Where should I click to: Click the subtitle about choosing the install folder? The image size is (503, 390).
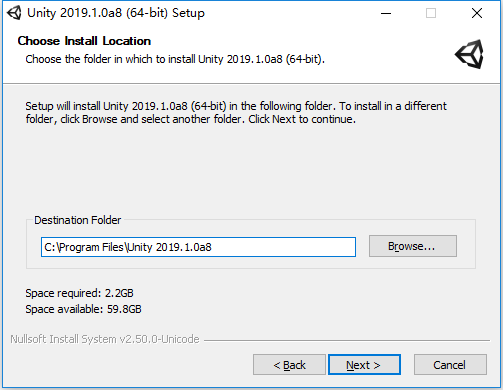175,59
